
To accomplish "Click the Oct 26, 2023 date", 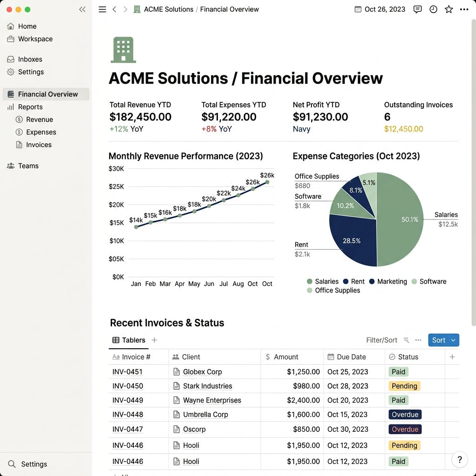I will tap(384, 9).
